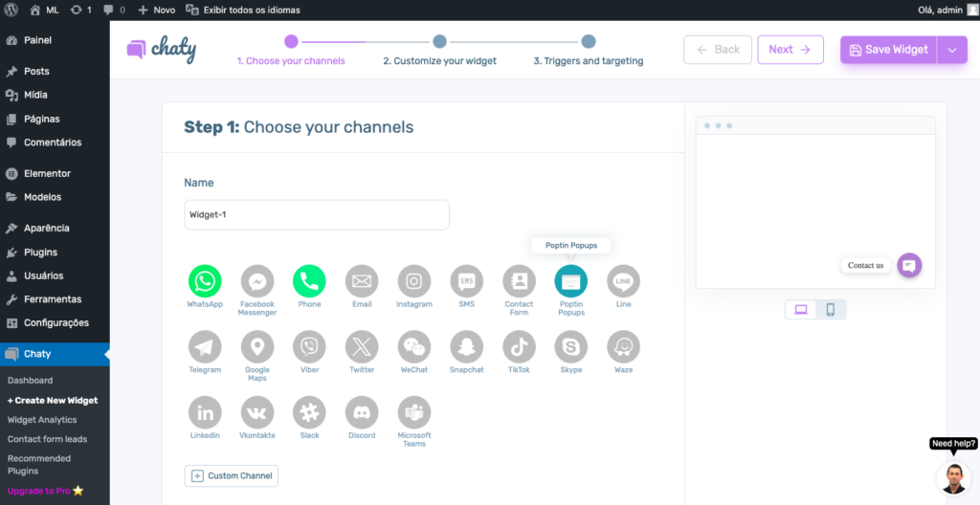The image size is (980, 505).
Task: Select the Telegram channel icon
Action: click(205, 347)
